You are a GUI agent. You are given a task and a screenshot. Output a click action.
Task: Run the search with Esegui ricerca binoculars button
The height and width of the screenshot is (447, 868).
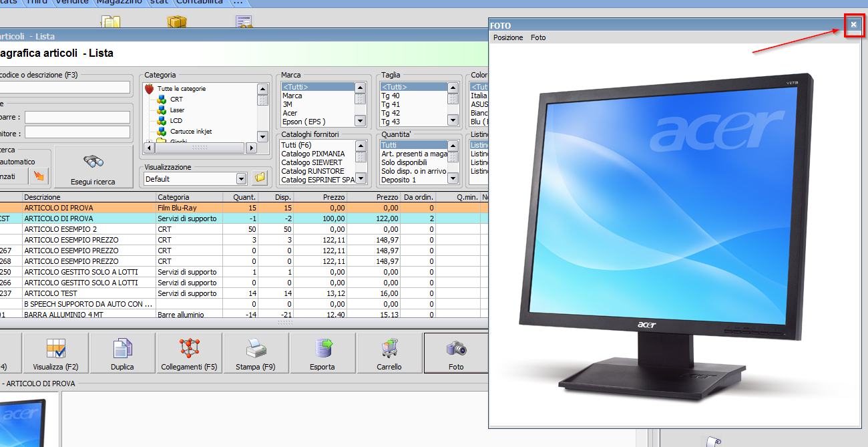coord(93,167)
